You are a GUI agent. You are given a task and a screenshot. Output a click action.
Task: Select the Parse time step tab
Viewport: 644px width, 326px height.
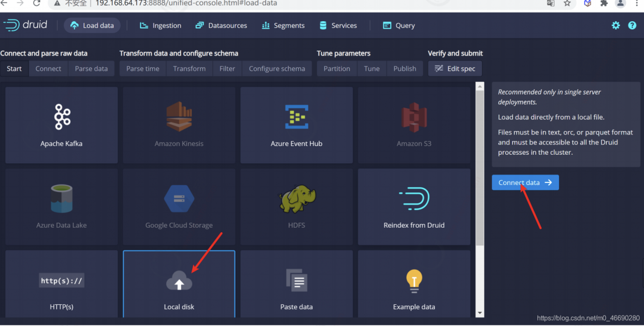click(x=143, y=69)
